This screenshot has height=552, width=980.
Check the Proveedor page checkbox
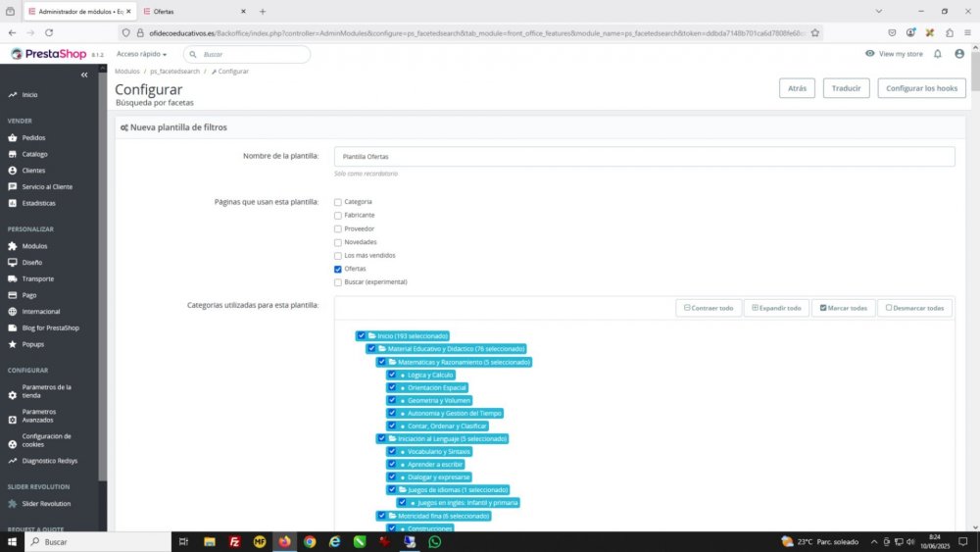pos(337,228)
